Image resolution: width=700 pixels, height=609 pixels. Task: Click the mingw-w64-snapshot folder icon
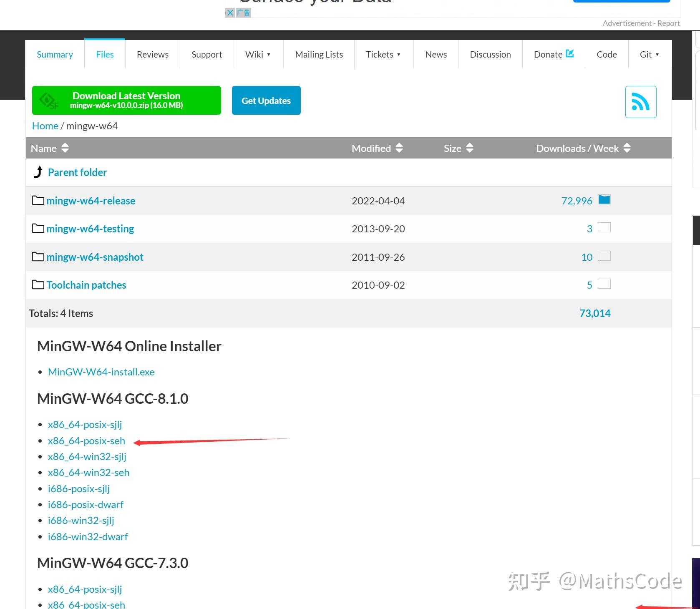pyautogui.click(x=38, y=257)
